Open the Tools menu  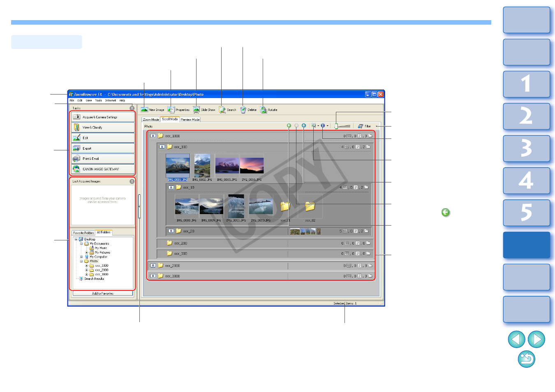(x=99, y=100)
